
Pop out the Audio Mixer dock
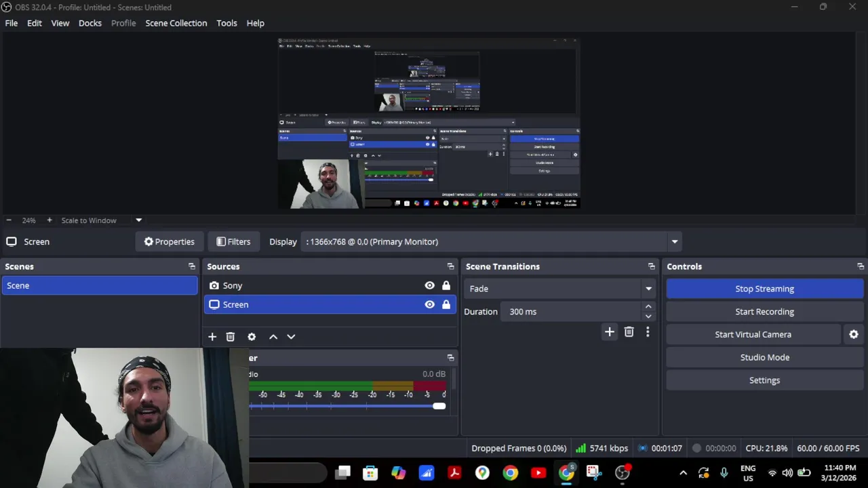point(450,358)
